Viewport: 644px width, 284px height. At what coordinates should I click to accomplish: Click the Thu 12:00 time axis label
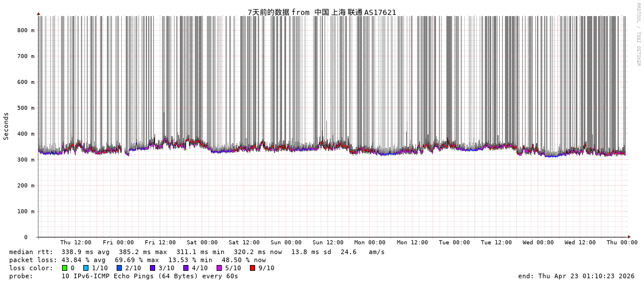[x=76, y=243]
